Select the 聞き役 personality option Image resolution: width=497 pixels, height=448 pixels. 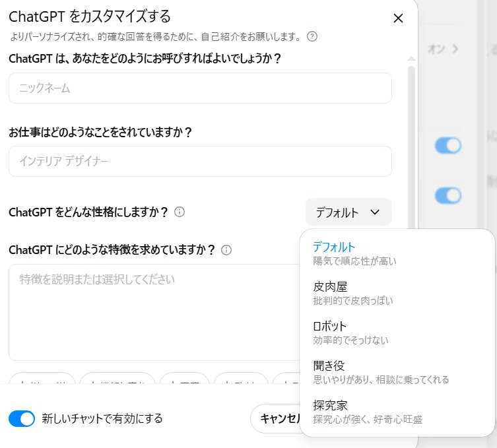(x=397, y=372)
